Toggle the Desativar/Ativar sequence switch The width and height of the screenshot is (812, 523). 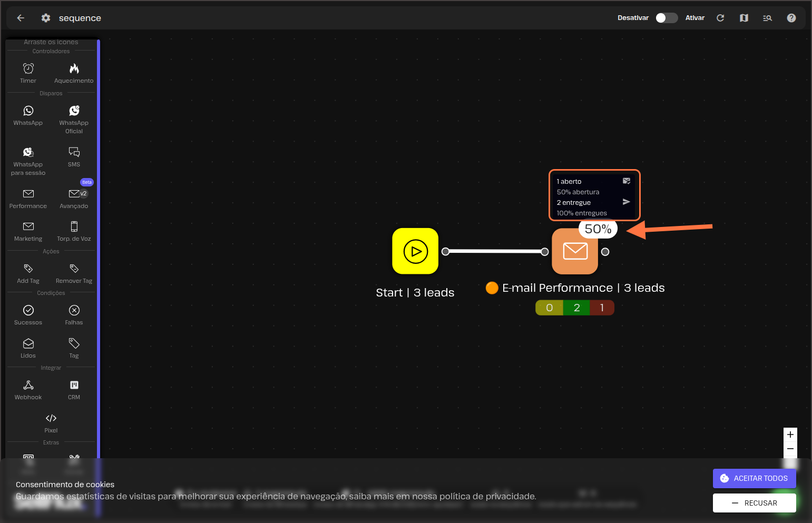tap(666, 18)
